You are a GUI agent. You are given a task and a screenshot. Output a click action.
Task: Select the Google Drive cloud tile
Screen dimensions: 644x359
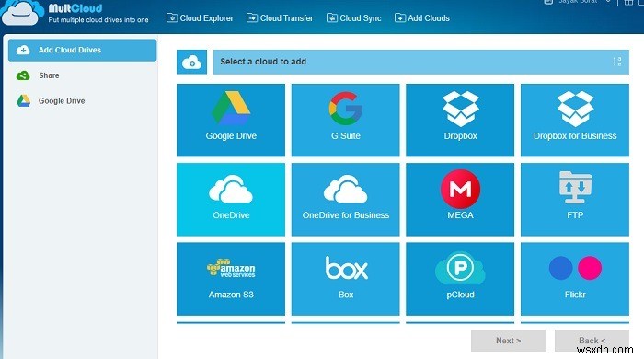point(231,120)
